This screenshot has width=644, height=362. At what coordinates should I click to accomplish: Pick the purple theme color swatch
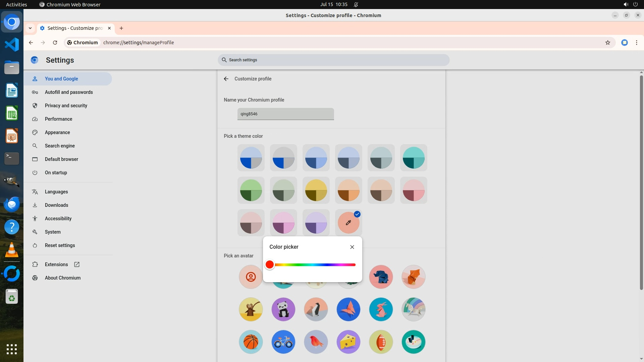click(316, 223)
